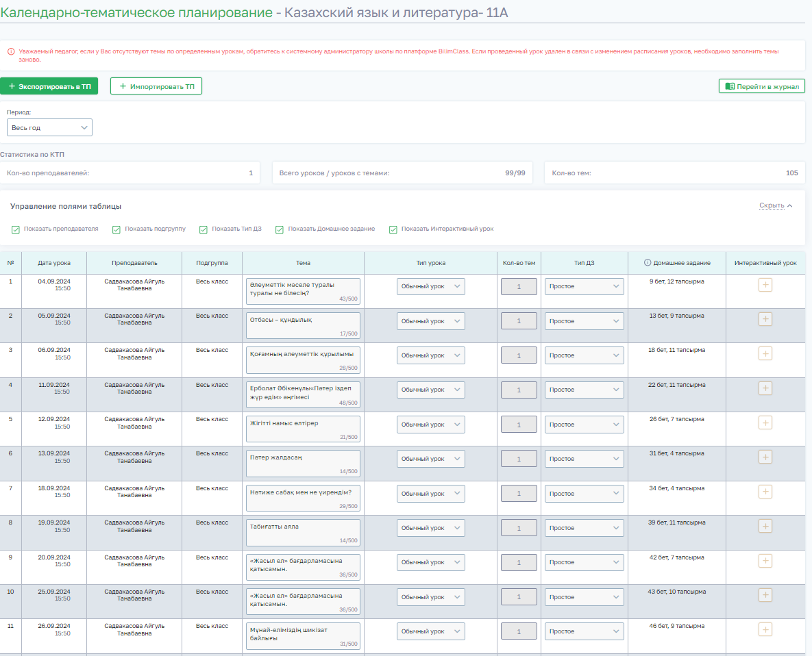The height and width of the screenshot is (656, 812).
Task: Click topic field Отбасы – құндылық
Action: pos(303,321)
